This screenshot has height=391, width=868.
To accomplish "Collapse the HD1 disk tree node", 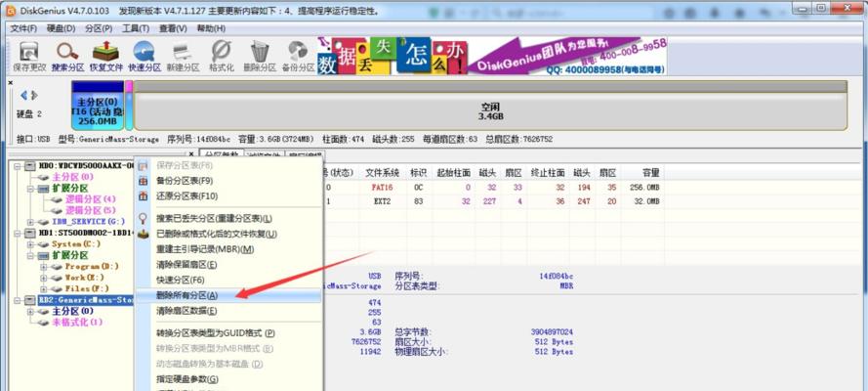I will [18, 233].
